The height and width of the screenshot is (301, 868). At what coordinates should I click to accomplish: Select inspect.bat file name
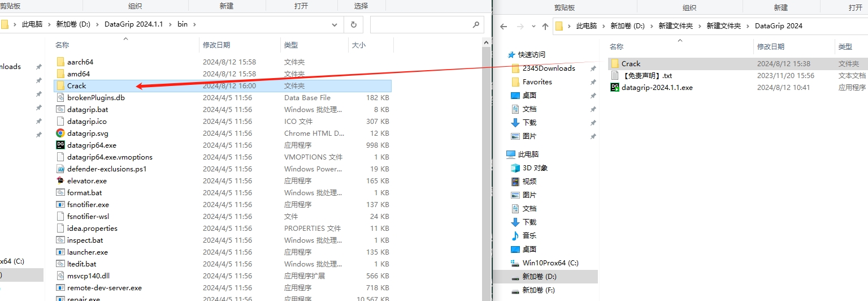pyautogui.click(x=85, y=240)
